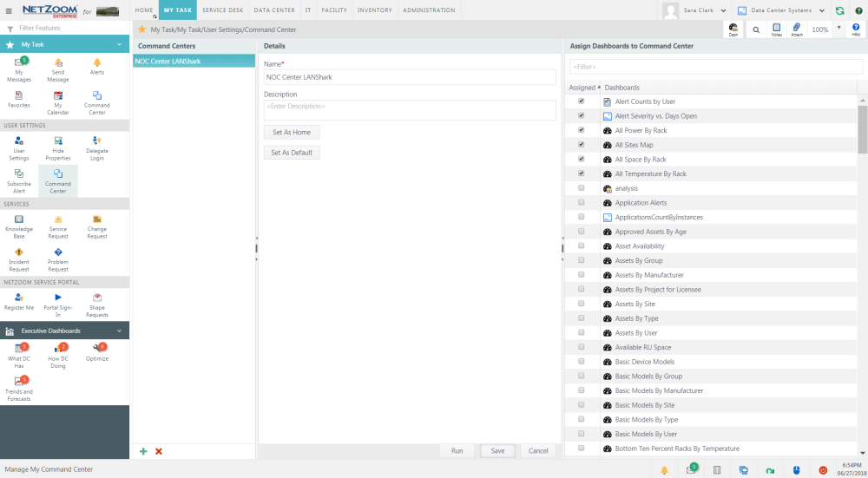The width and height of the screenshot is (868, 478).
Task: Add a new command center with plus icon
Action: 143,451
